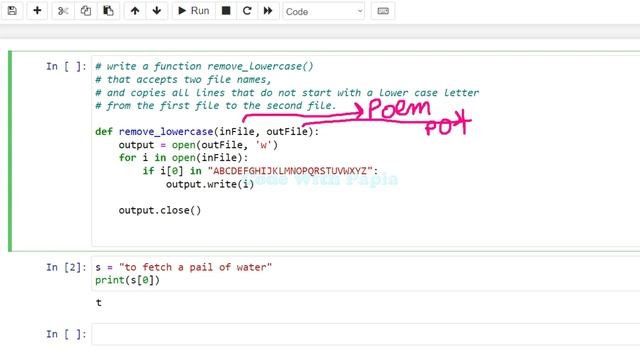Click the remove_lowercase function definition line
The height and width of the screenshot is (360, 640).
pos(207,132)
